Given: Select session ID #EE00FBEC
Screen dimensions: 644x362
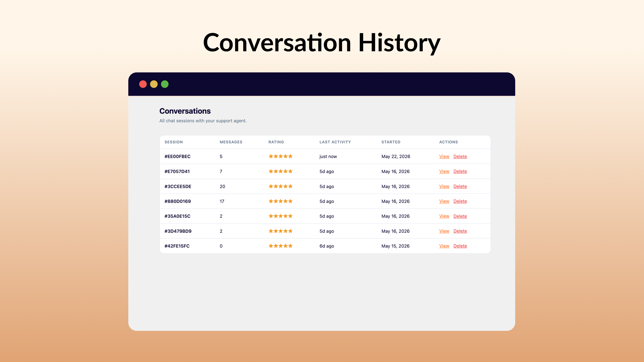Looking at the screenshot, I should [177, 156].
